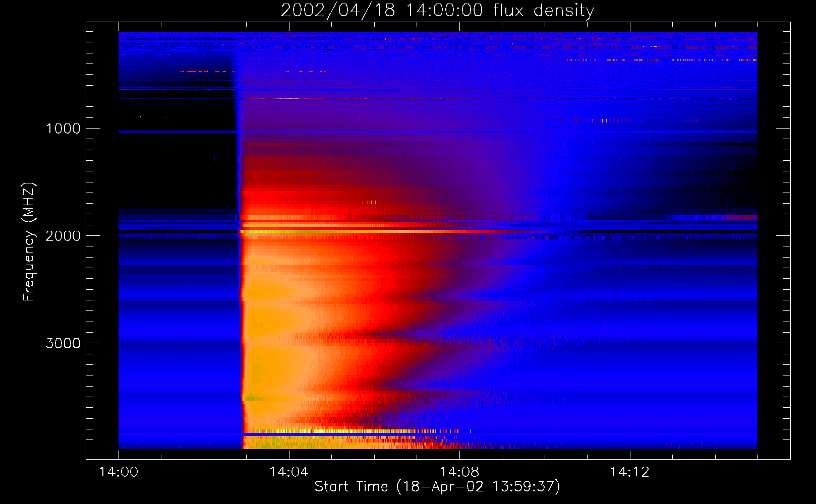Click the 1000 frequency tick label

(x=63, y=129)
